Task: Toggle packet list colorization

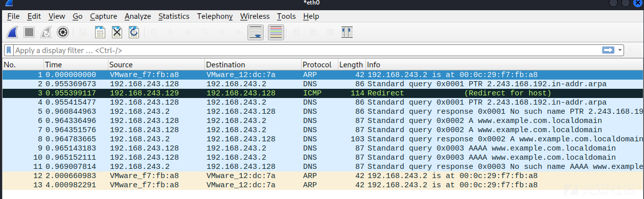Action: coord(276,33)
